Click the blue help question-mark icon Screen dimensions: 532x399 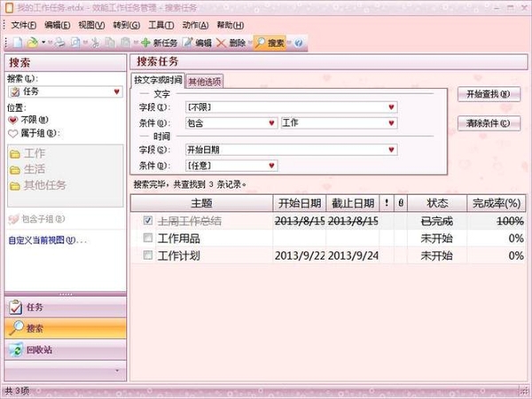click(298, 43)
